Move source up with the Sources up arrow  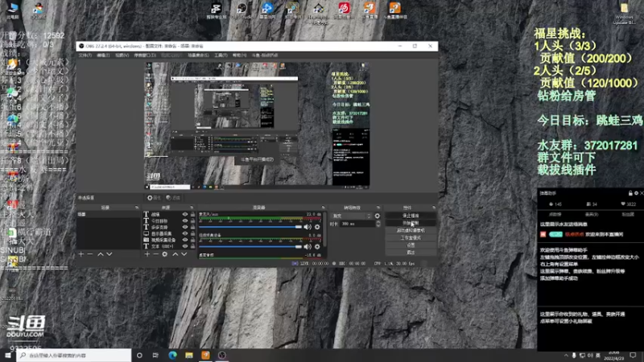click(x=175, y=254)
